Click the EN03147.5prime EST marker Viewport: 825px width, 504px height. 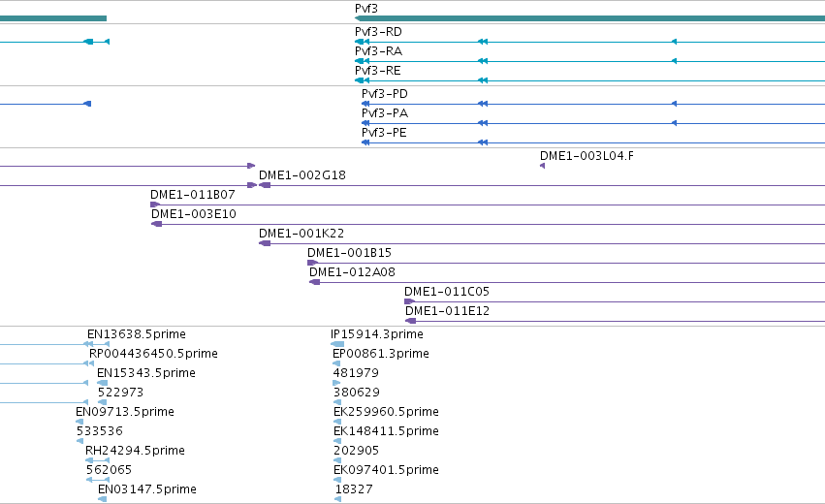click(x=103, y=499)
